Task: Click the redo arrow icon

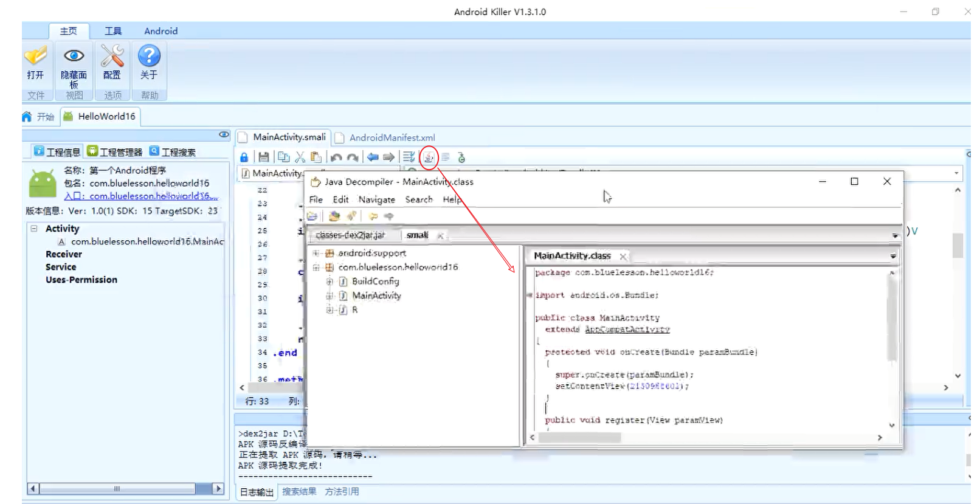Action: pyautogui.click(x=353, y=157)
